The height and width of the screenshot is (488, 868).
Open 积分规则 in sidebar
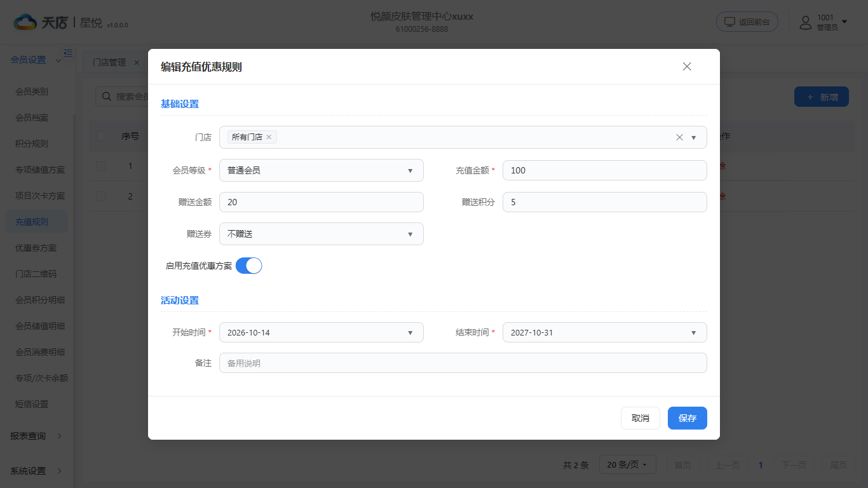pyautogui.click(x=32, y=144)
